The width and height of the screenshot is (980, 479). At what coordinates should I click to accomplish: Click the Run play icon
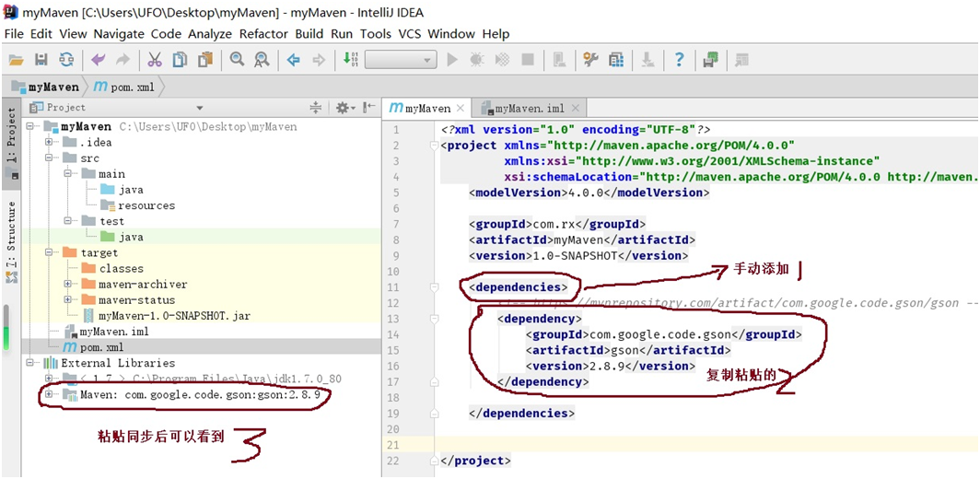(452, 60)
